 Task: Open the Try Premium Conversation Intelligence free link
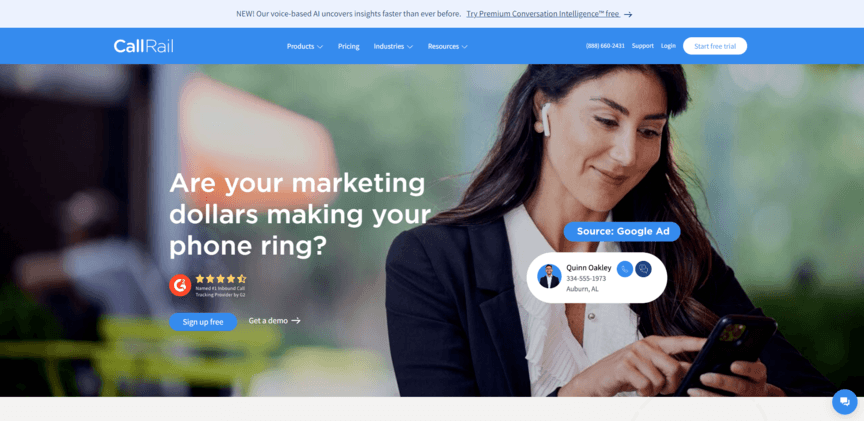[543, 14]
